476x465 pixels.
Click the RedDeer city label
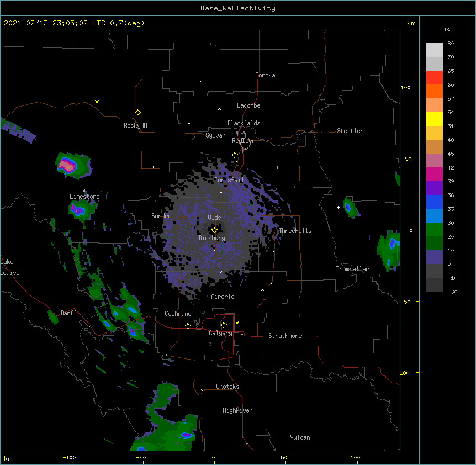[243, 141]
